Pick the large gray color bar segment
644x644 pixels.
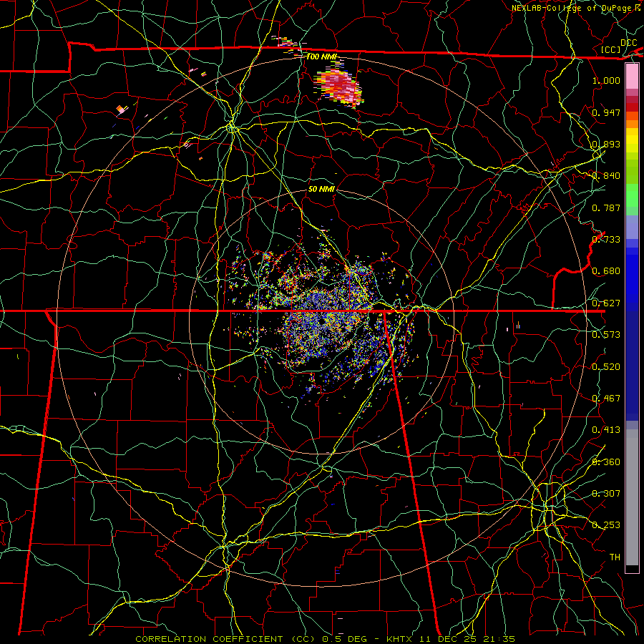tap(632, 497)
